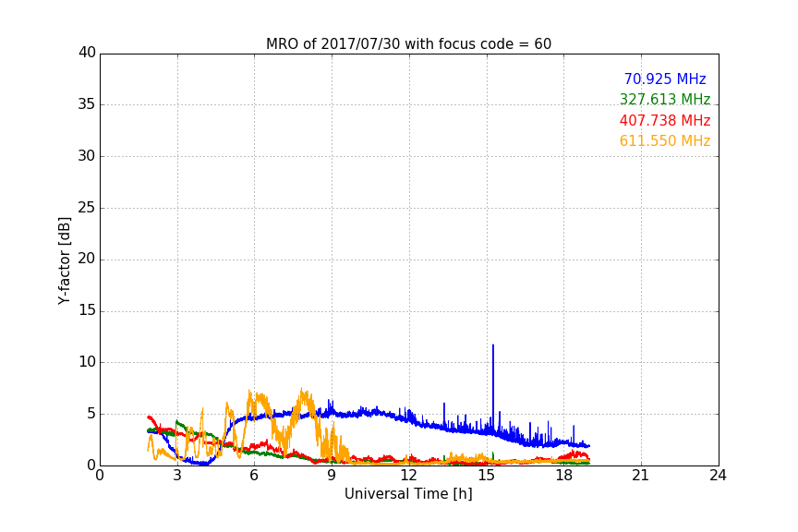Click the y-axis tick label 10
The height and width of the screenshot is (532, 798).
(x=87, y=362)
